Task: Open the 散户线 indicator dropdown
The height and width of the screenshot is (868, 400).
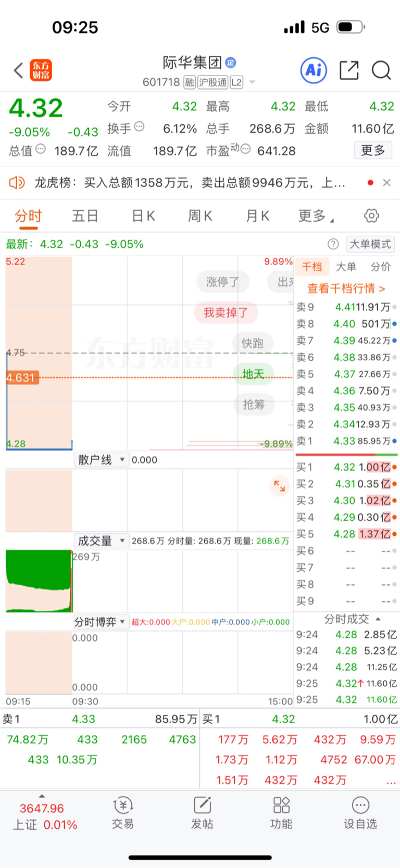Action: click(x=101, y=460)
